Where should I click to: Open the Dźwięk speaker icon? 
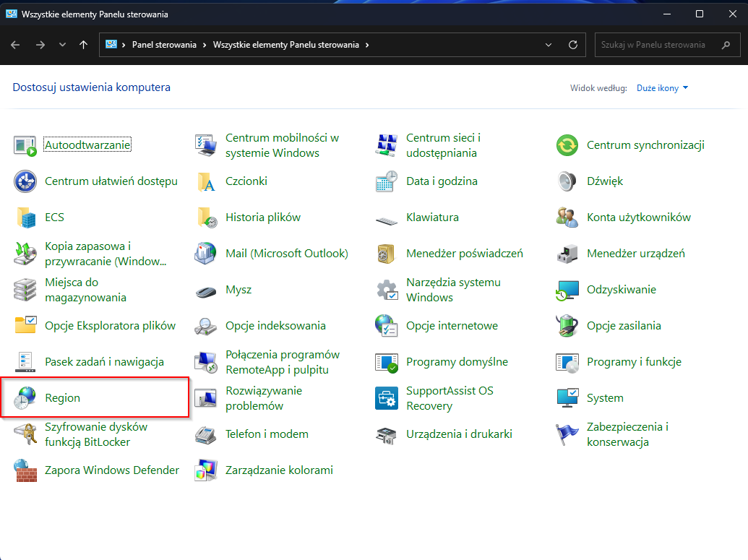567,181
